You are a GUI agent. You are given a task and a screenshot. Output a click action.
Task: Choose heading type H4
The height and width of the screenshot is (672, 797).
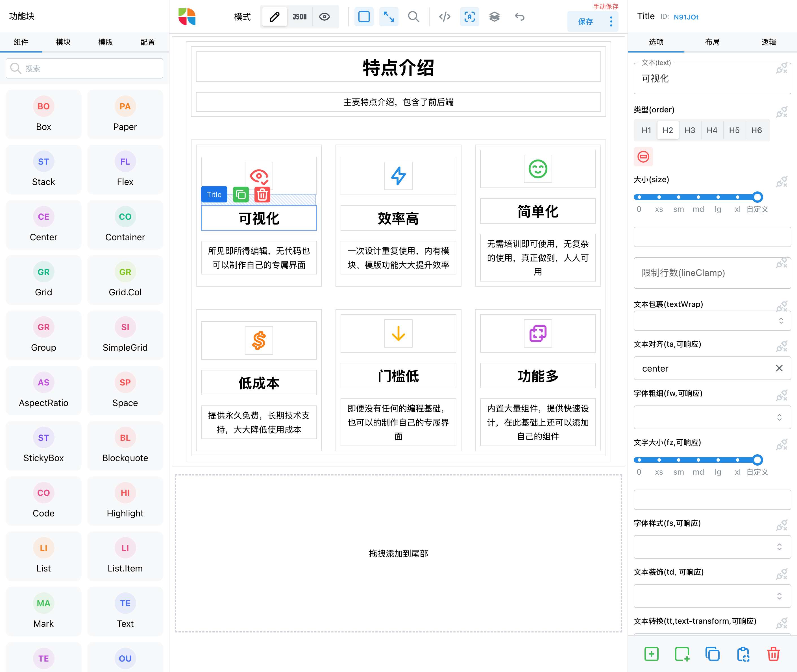[x=712, y=130]
